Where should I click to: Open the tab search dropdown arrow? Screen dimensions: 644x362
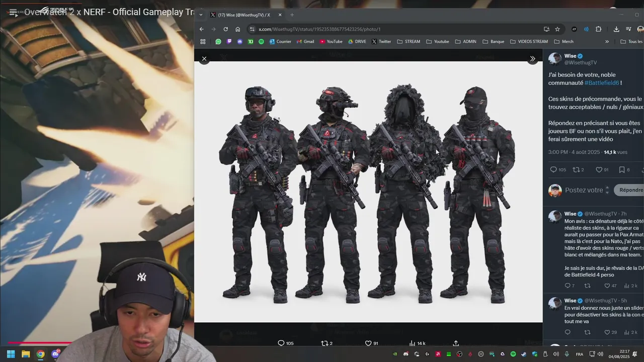(x=201, y=15)
